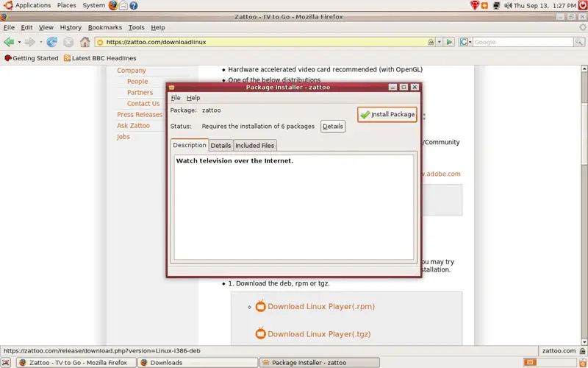588x368 pixels.
Task: Click the green Go arrow beside address bar
Action: click(449, 42)
